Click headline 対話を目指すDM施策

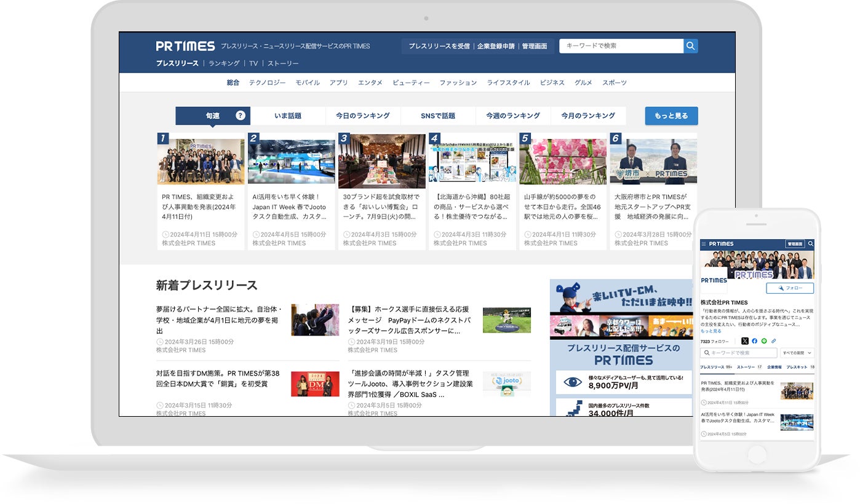218,379
